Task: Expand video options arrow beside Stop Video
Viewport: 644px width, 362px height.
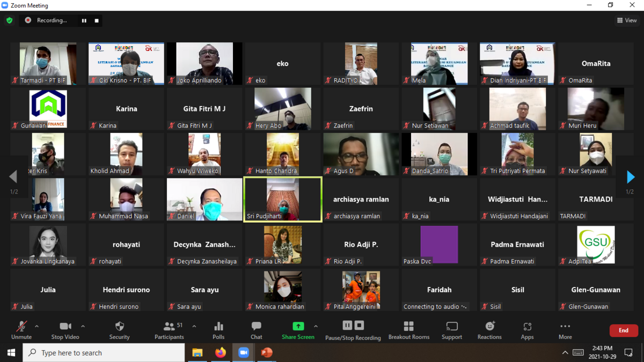Action: [83, 326]
